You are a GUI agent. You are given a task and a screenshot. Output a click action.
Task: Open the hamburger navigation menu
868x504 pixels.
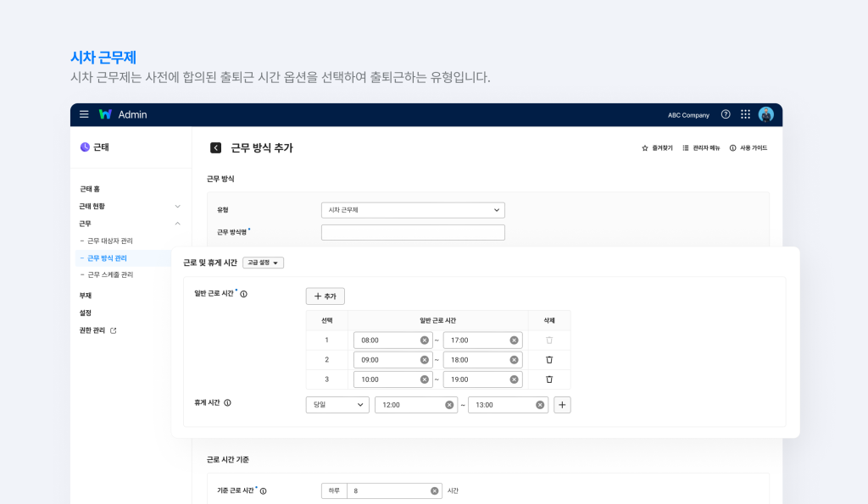(84, 115)
